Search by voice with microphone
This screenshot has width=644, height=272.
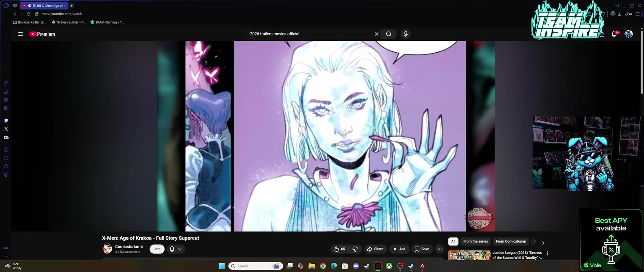coord(405,34)
